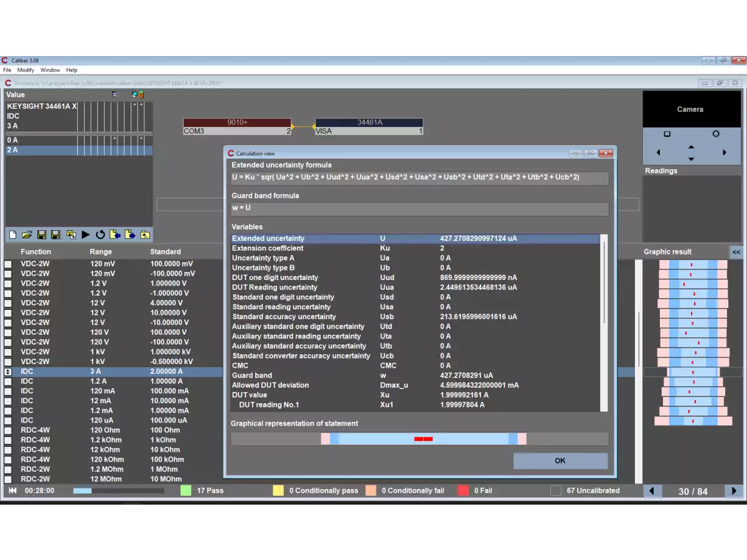Open the Modify menu
This screenshot has width=747, height=560.
point(26,70)
